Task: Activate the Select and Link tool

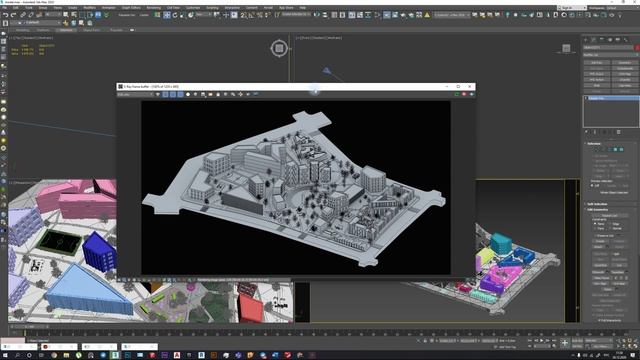Action: click(x=23, y=15)
